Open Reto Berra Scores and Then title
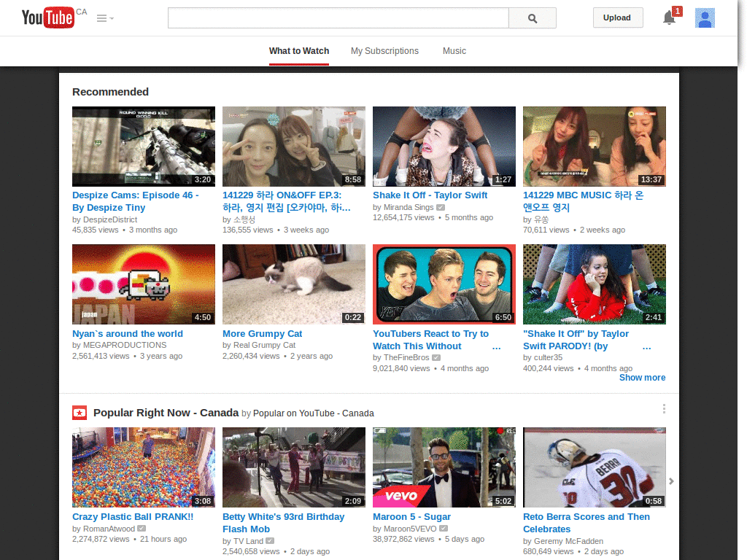The height and width of the screenshot is (560, 747). [587, 523]
